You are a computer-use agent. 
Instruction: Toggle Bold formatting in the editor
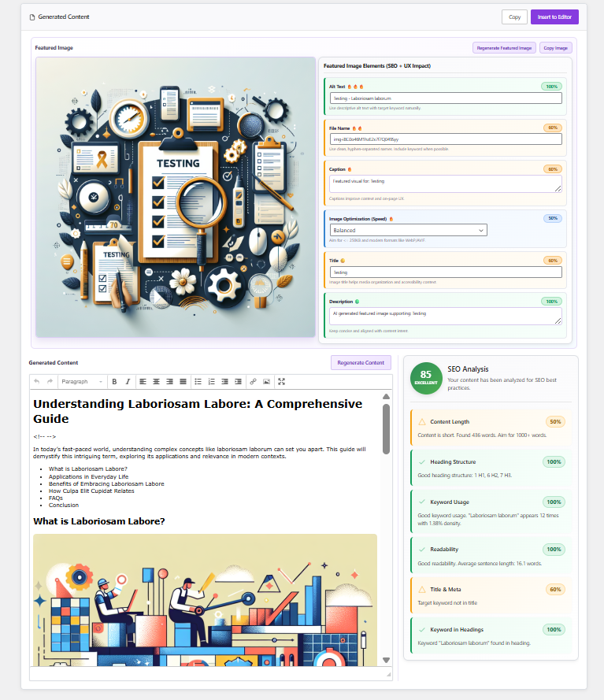click(114, 382)
